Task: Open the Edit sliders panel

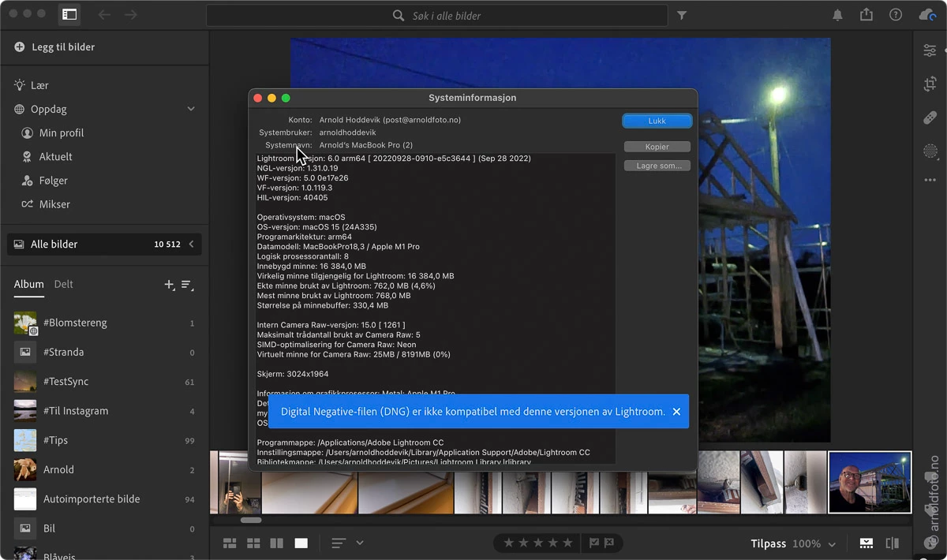Action: point(930,50)
